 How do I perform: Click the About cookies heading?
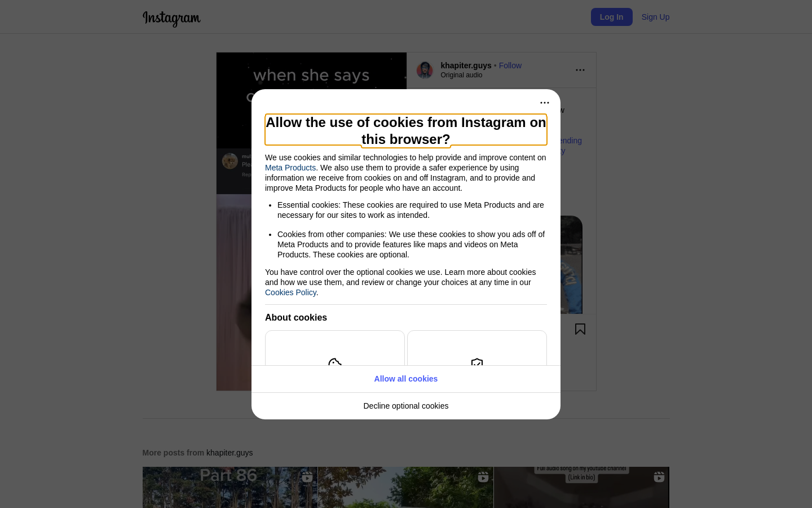tap(296, 318)
